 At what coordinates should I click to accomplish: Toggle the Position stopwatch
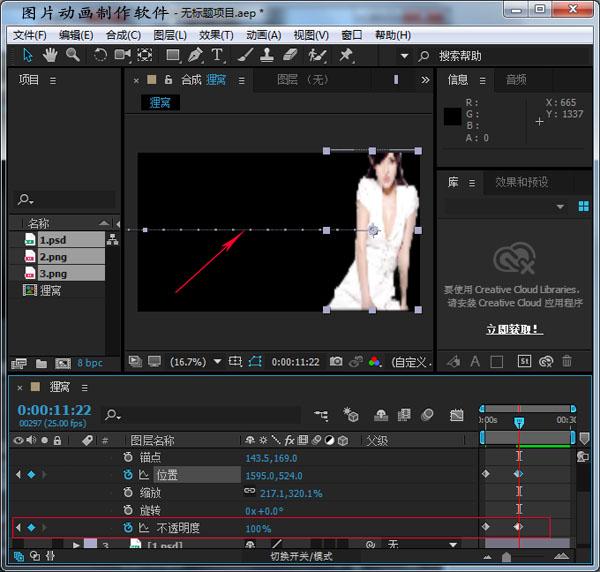click(x=128, y=474)
